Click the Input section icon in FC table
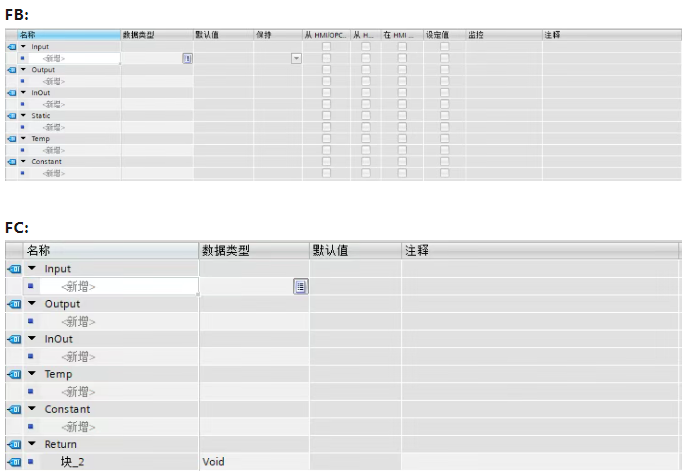This screenshot has width=688, height=473. (14, 269)
